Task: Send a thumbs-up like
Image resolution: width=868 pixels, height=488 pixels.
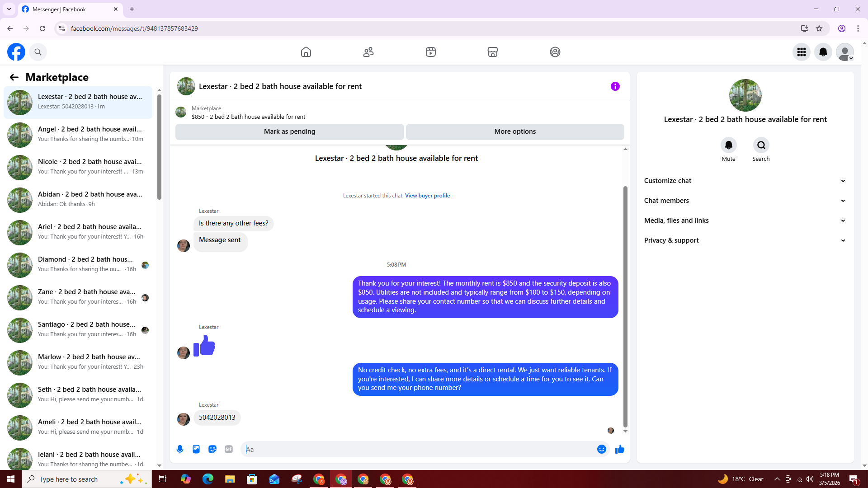Action: coord(619,449)
